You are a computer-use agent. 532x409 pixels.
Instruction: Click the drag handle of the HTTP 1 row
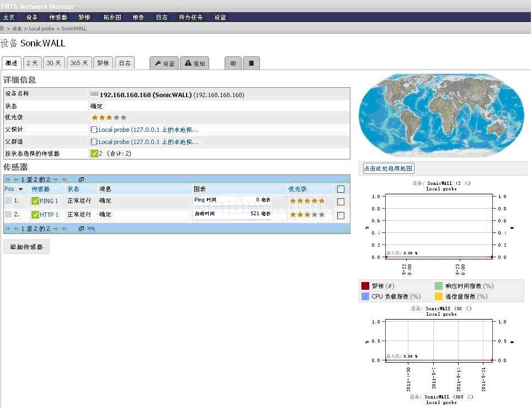(x=8, y=215)
